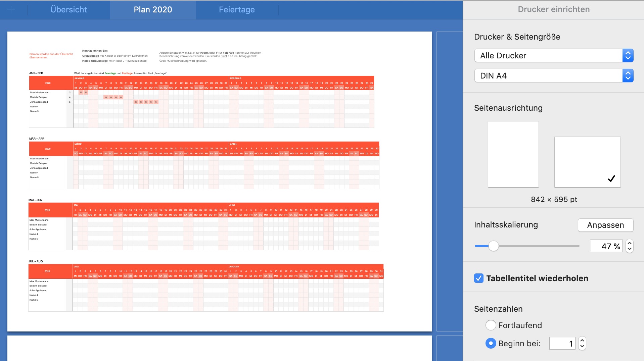Select the Fortlaufend radio button
Screen dimensions: 644x361
pyautogui.click(x=491, y=325)
